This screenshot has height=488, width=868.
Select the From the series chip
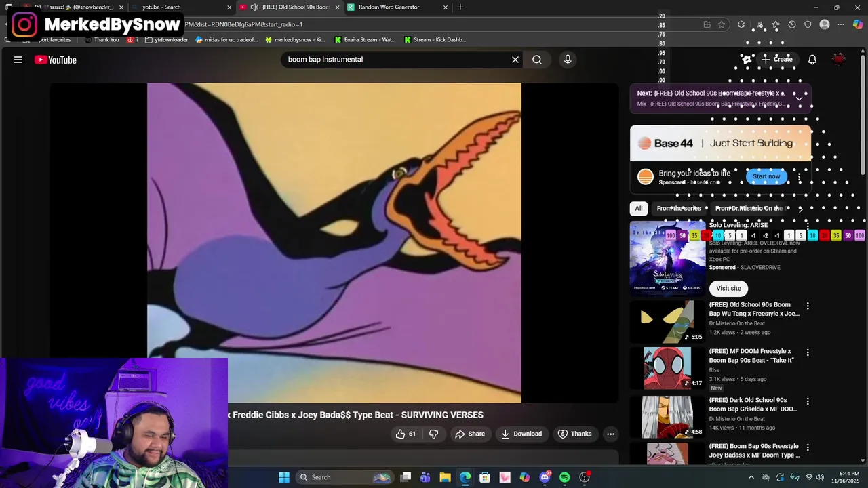679,209
